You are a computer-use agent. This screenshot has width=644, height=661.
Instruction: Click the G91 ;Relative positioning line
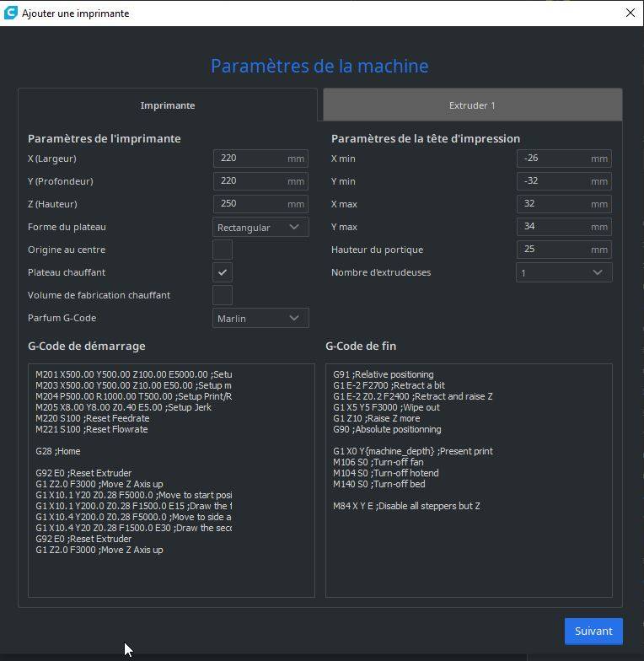pos(383,374)
